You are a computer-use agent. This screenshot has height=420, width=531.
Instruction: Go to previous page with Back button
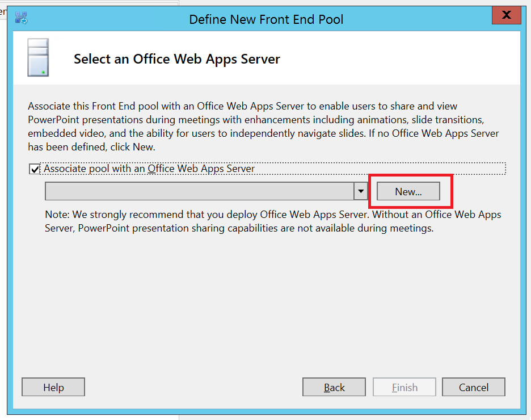pos(334,387)
